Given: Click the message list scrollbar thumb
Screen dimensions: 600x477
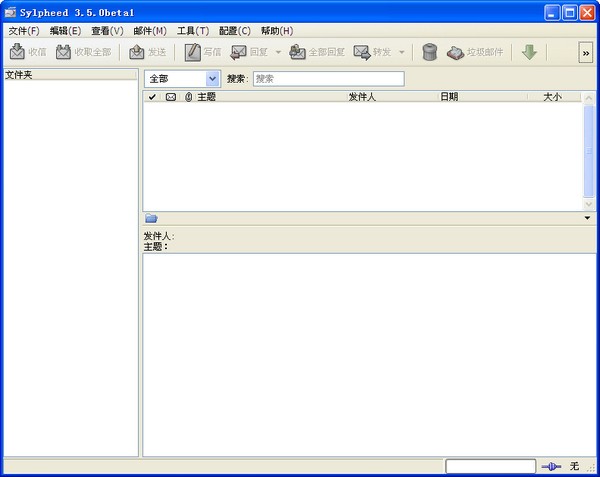Looking at the screenshot, I should coord(589,151).
